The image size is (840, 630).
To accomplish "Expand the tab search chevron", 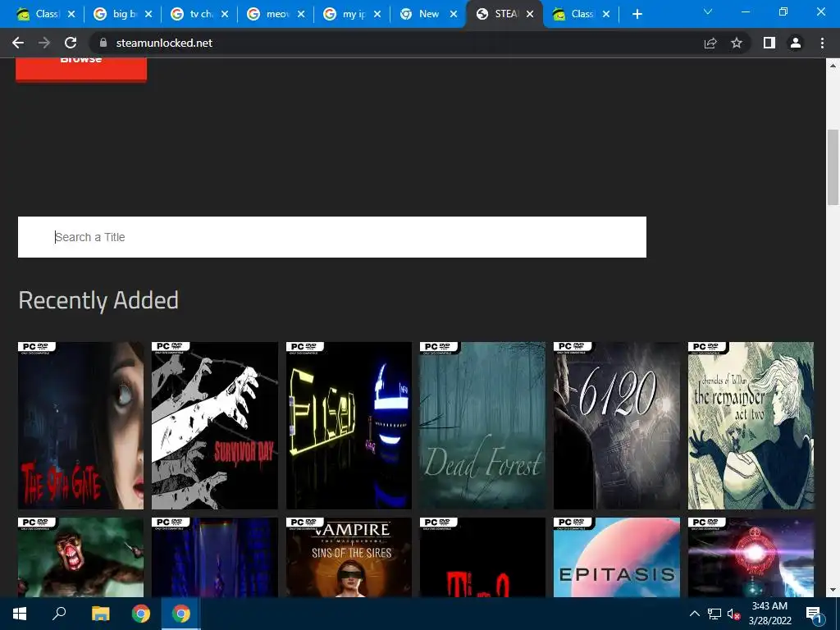I will click(708, 11).
